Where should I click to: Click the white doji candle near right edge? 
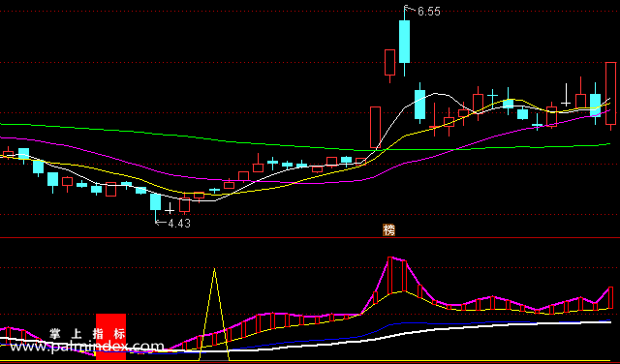tap(566, 95)
